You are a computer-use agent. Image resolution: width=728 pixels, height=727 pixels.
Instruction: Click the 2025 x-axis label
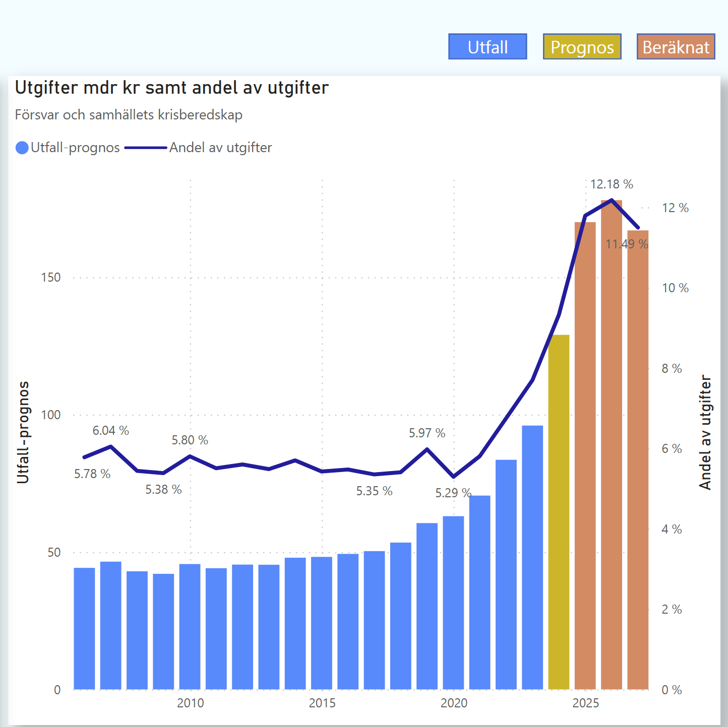(585, 703)
